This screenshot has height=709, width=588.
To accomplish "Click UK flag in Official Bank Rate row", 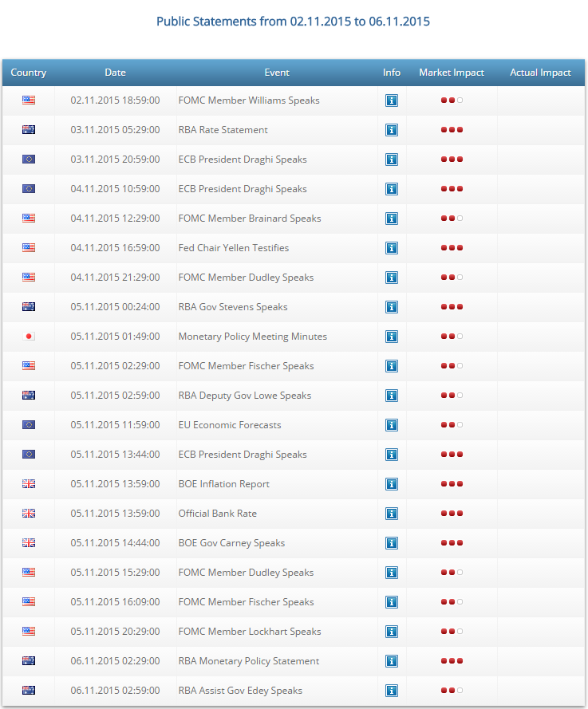I will pos(29,514).
